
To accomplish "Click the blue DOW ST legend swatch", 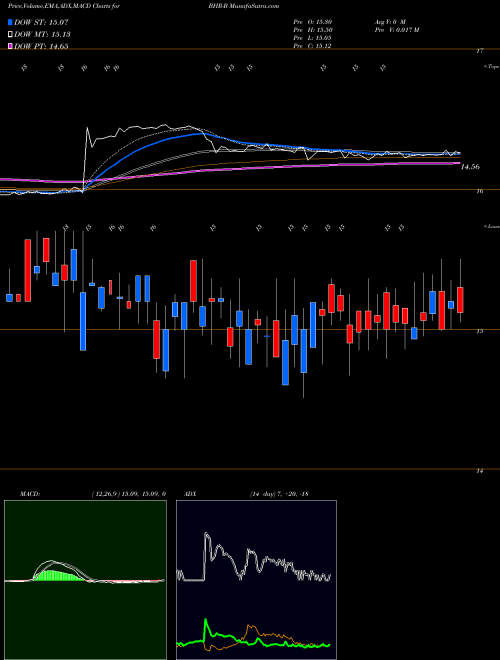I will [x=11, y=22].
